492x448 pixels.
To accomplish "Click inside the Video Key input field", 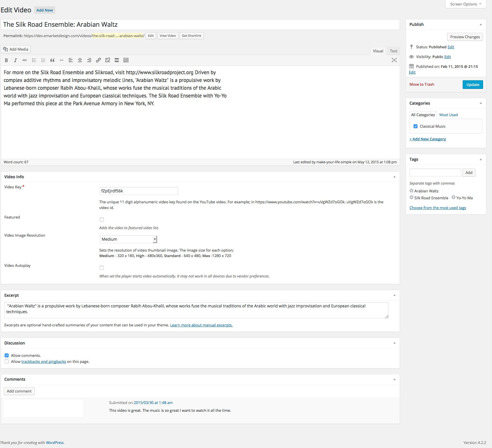I will (x=139, y=191).
